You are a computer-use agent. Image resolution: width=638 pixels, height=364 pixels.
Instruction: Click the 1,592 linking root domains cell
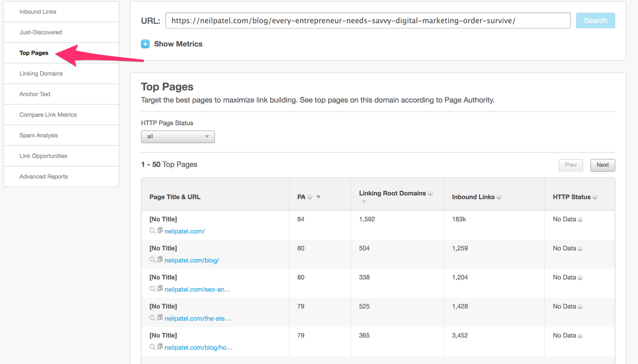tap(367, 219)
